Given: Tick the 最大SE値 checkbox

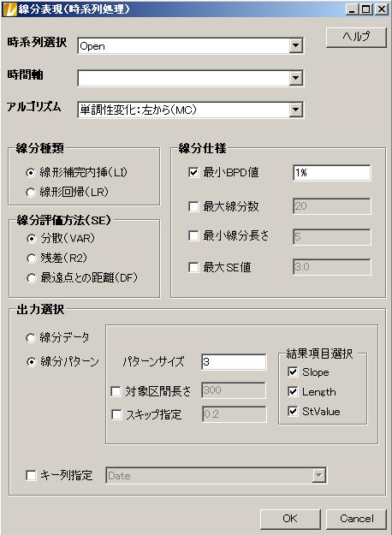Looking at the screenshot, I should [x=193, y=267].
